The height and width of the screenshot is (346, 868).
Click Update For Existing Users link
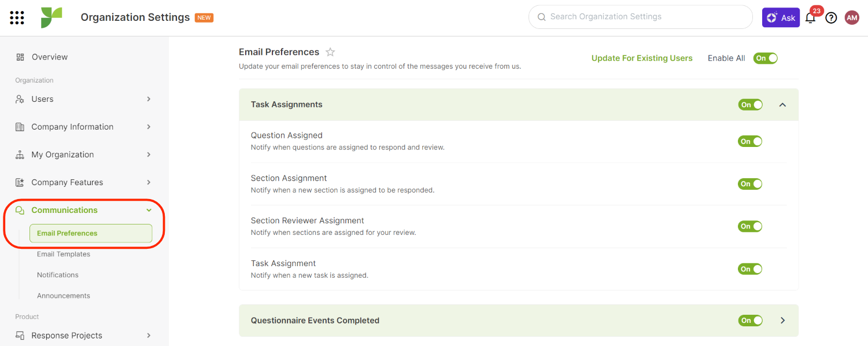(x=642, y=58)
